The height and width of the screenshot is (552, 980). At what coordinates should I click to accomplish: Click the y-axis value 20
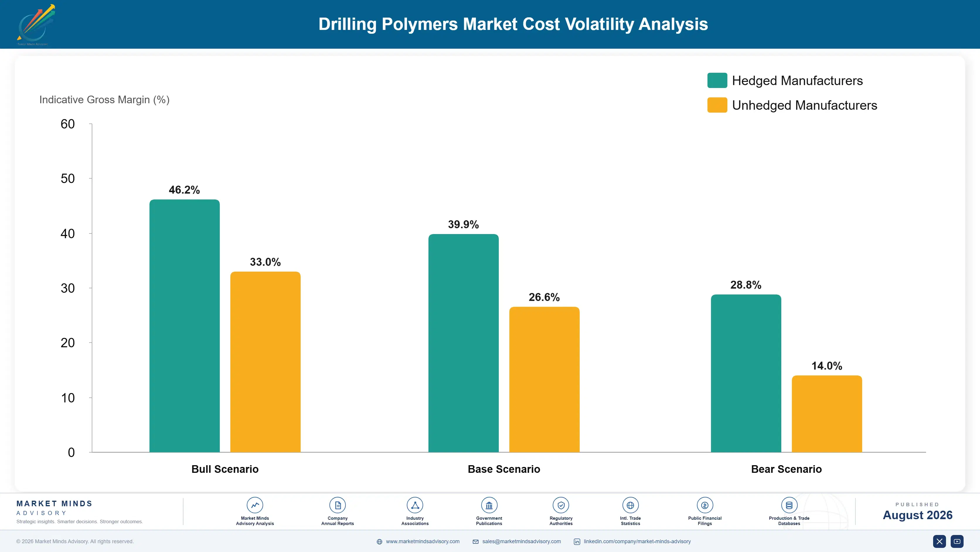click(x=68, y=343)
